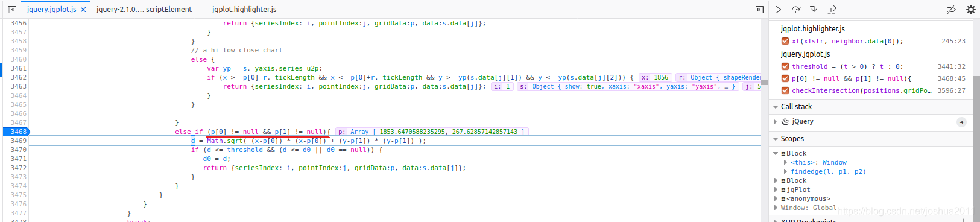The width and height of the screenshot is (980, 222).
Task: Resume script execution
Action: pos(778,10)
